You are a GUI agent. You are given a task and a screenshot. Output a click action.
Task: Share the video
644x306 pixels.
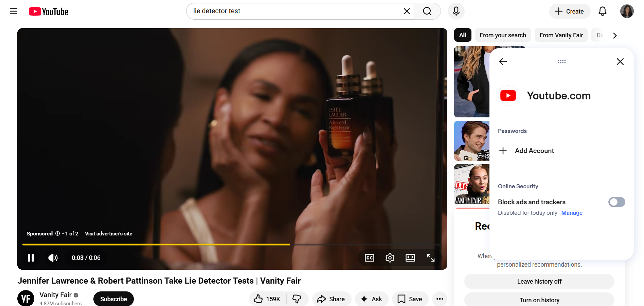331,299
